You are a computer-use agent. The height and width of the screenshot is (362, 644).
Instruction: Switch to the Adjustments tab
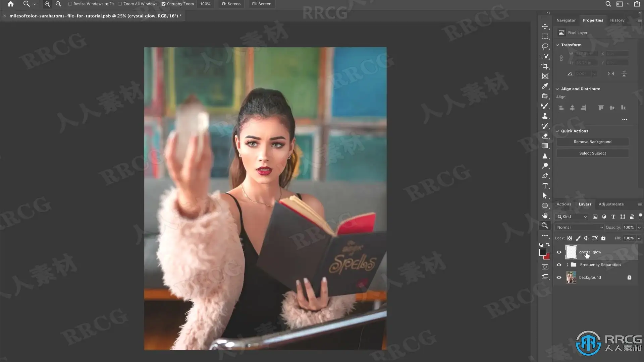[611, 204]
